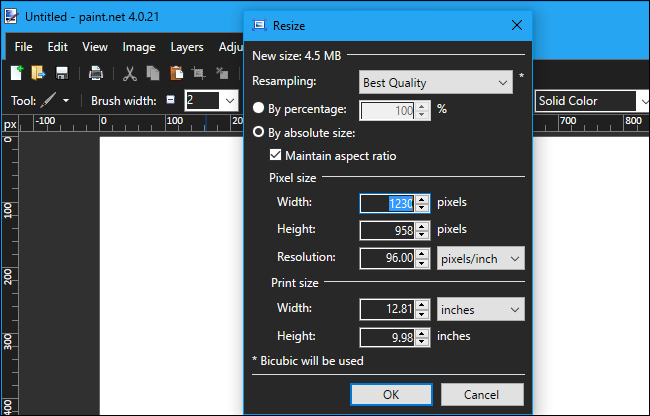Uncheck Maintain aspect ratio checkbox

pos(276,155)
